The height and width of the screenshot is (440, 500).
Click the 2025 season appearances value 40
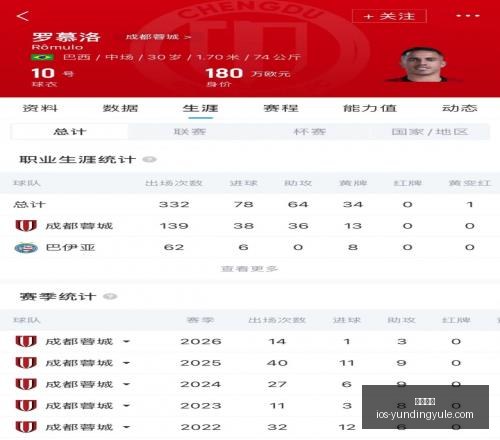tap(277, 363)
